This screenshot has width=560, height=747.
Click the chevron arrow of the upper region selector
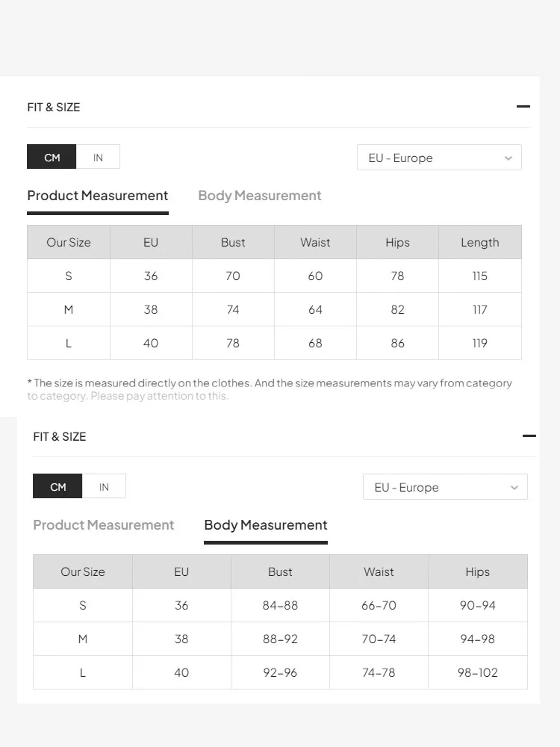click(x=508, y=158)
